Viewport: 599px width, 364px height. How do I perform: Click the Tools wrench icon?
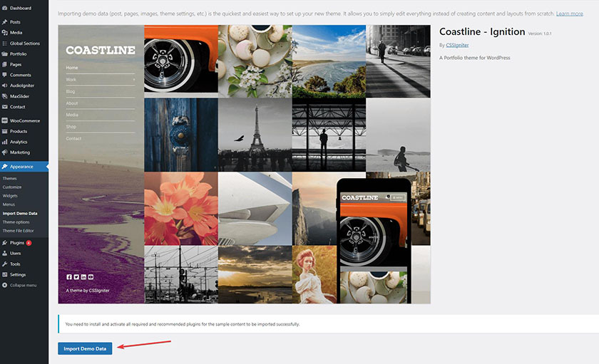point(4,264)
